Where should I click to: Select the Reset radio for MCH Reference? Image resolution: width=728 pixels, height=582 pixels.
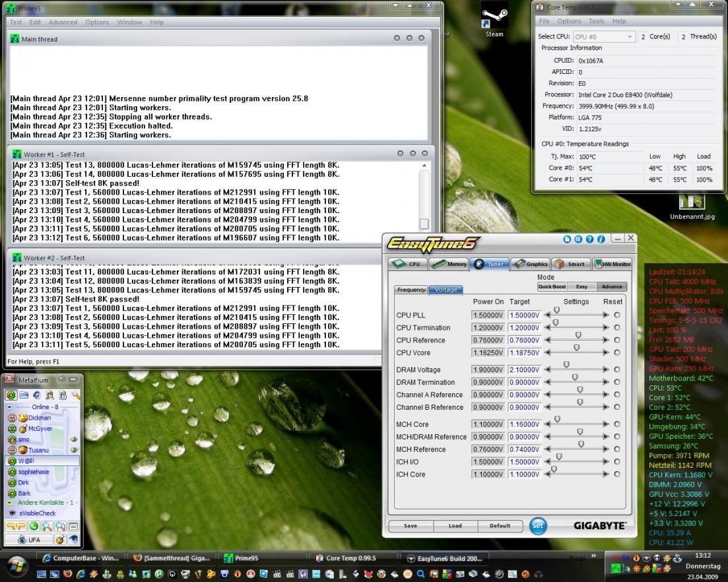pos(616,449)
